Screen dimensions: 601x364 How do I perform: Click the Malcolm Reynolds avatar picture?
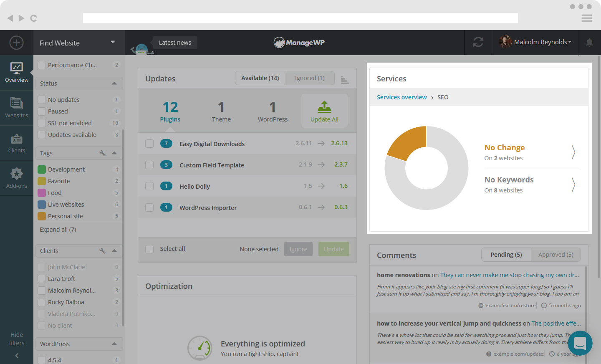point(505,42)
